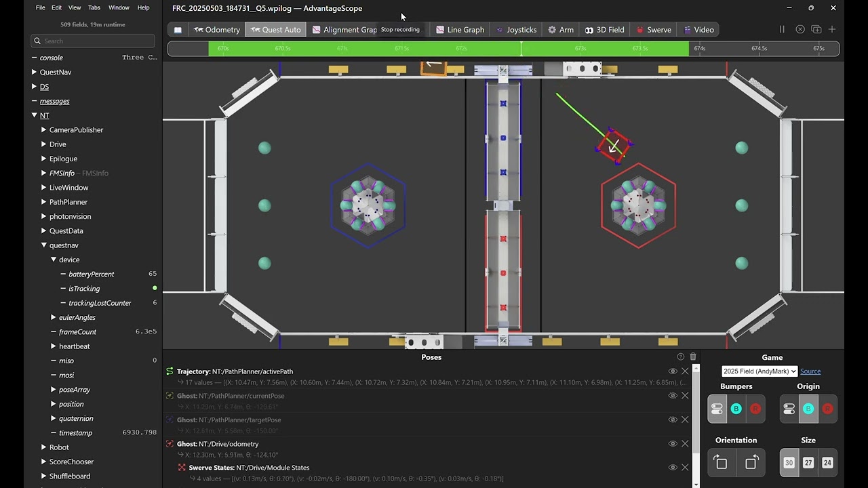Open the Tabs menu
The width and height of the screenshot is (868, 488).
tap(94, 7)
